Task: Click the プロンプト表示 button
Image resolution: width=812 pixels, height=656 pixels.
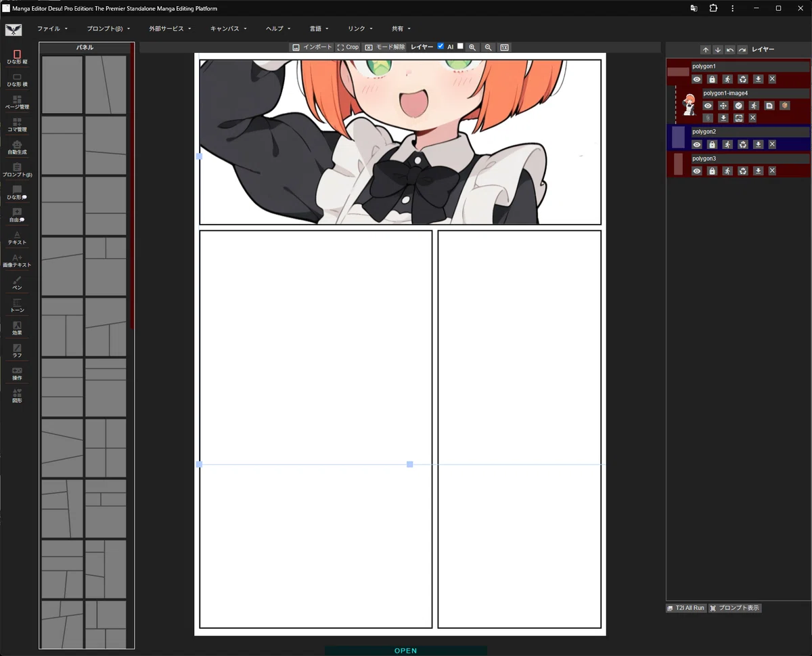Action: pos(735,608)
